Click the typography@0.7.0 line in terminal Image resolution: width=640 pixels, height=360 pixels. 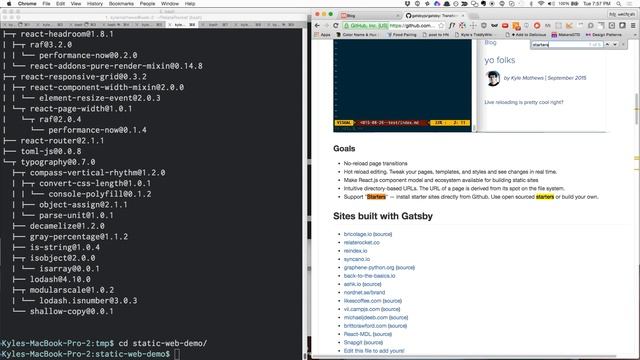pyautogui.click(x=58, y=162)
